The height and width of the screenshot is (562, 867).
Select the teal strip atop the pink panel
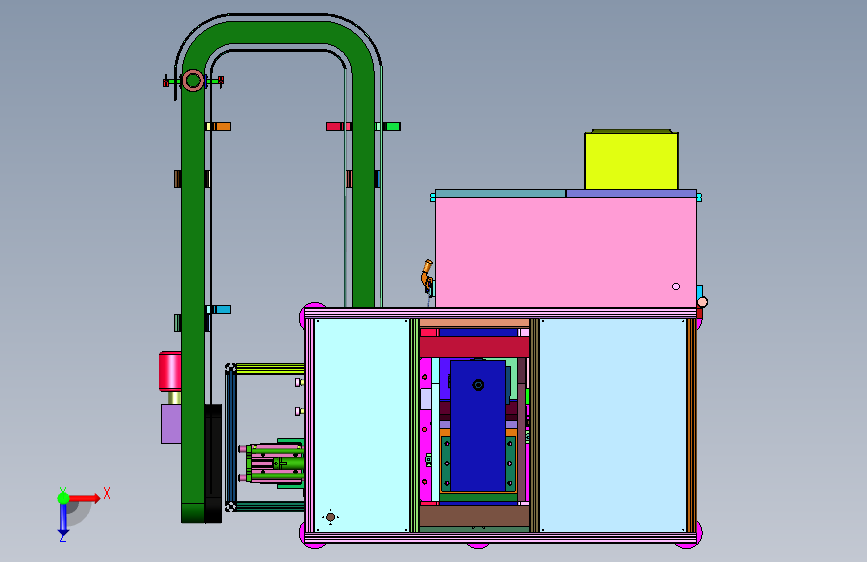tap(500, 194)
